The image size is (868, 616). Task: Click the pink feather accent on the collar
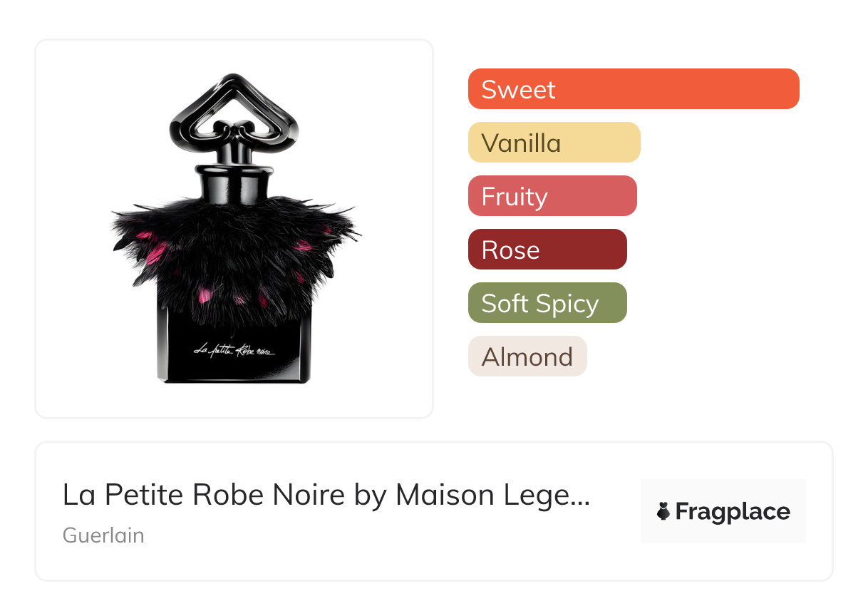pos(157,253)
